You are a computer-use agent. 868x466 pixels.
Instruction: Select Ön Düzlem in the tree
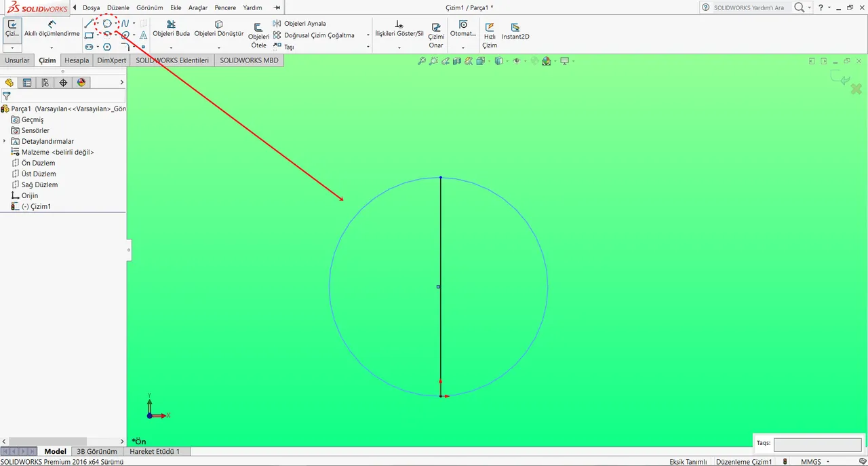[x=38, y=163]
